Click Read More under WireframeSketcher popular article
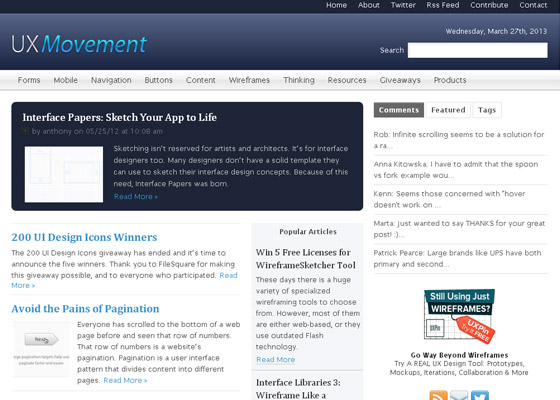This screenshot has width=560, height=400. pos(275,359)
